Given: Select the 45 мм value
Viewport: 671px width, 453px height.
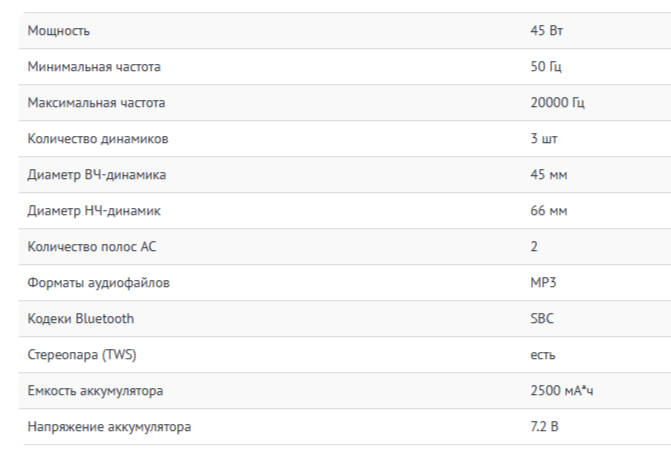Looking at the screenshot, I should 549,175.
